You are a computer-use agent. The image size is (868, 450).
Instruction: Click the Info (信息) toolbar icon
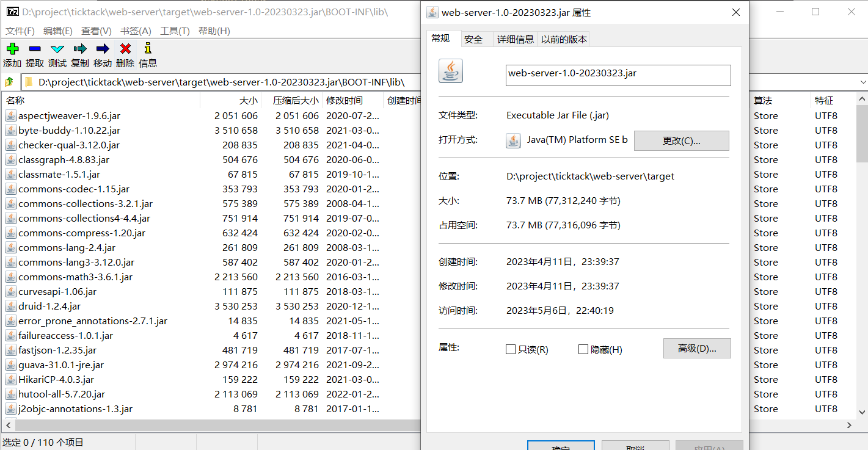coord(147,49)
